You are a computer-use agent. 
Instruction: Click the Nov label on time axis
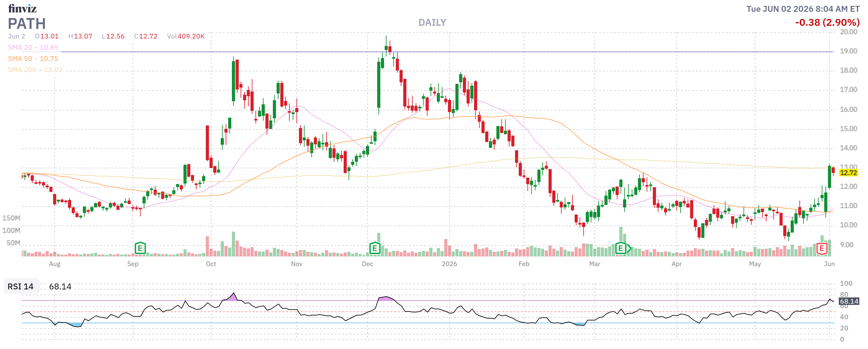297,264
